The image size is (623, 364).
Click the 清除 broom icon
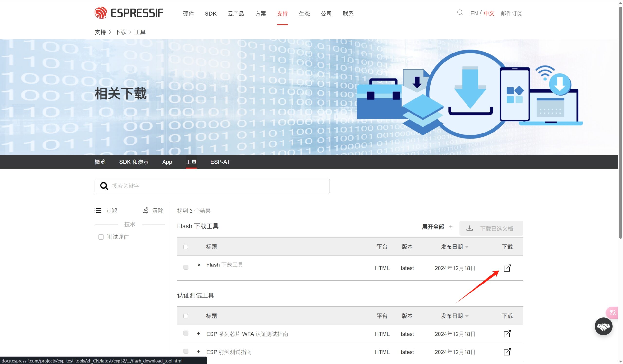146,210
